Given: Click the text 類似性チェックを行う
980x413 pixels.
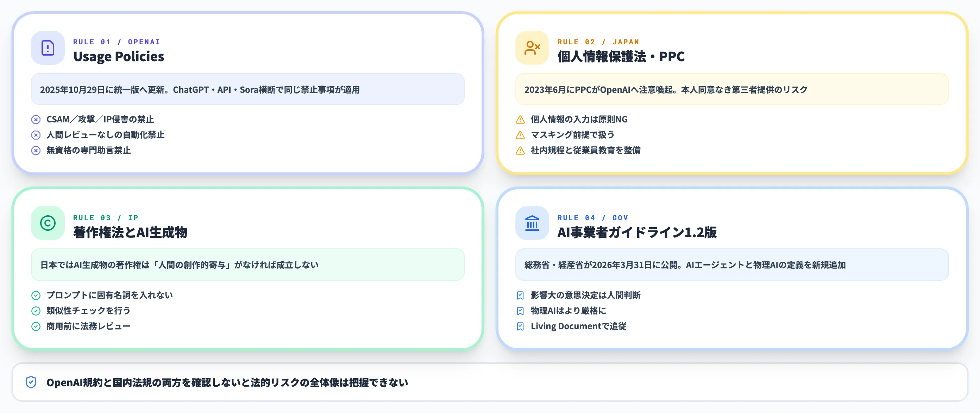Looking at the screenshot, I should 88,311.
